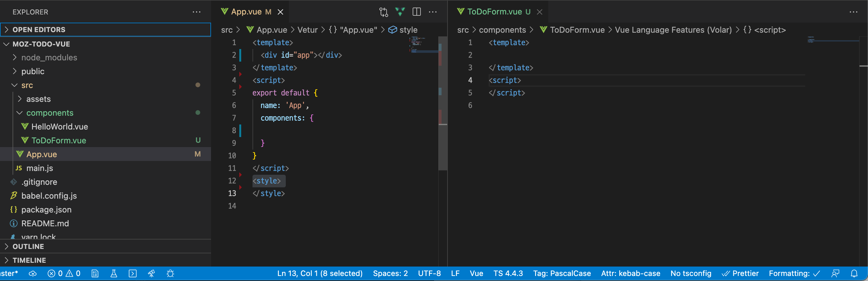
Task: Close the App.vue tab
Action: tap(280, 12)
